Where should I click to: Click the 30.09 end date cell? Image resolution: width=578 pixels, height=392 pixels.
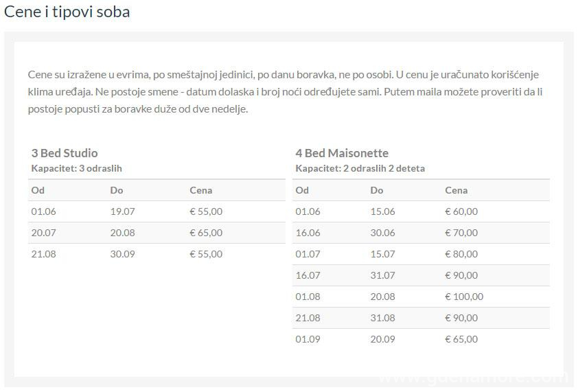(x=122, y=254)
